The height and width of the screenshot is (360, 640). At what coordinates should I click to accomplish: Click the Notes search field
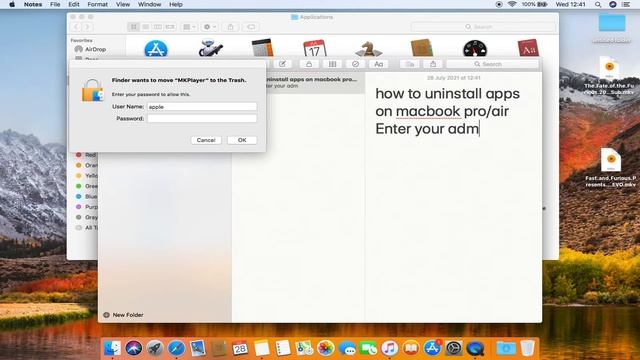pyautogui.click(x=493, y=64)
